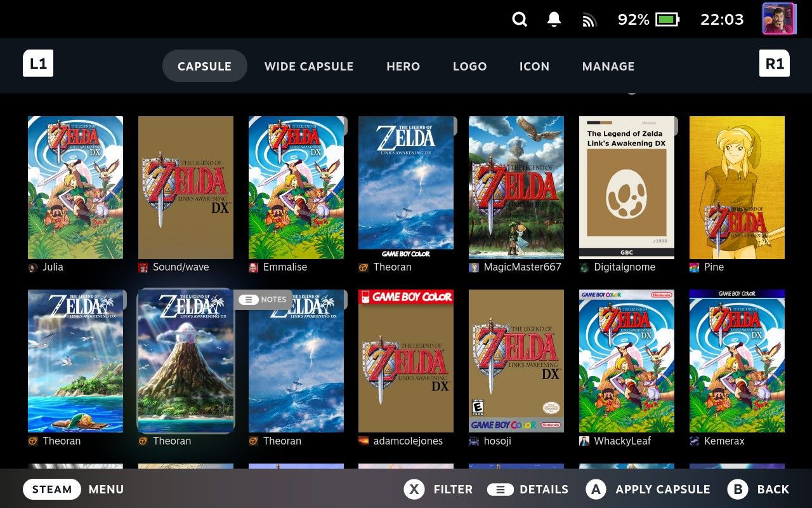Click the author name MagicMaster667
Image resolution: width=812 pixels, height=508 pixels.
click(523, 267)
